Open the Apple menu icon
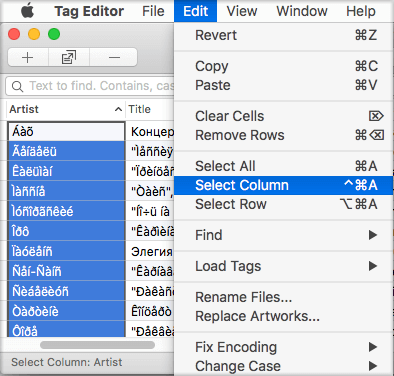This screenshot has height=376, width=394. click(27, 11)
